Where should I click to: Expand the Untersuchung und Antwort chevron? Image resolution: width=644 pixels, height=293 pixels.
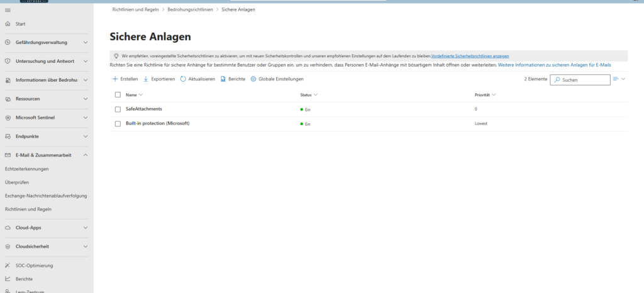point(86,61)
